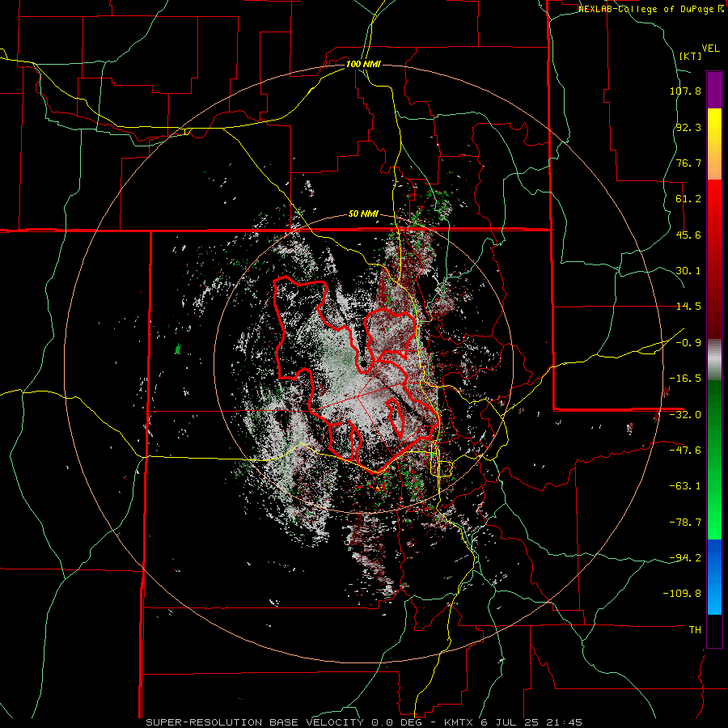Click the NEXLAB-College of DuPage watermark text
Screen dimensions: 728x728
pyautogui.click(x=650, y=9)
